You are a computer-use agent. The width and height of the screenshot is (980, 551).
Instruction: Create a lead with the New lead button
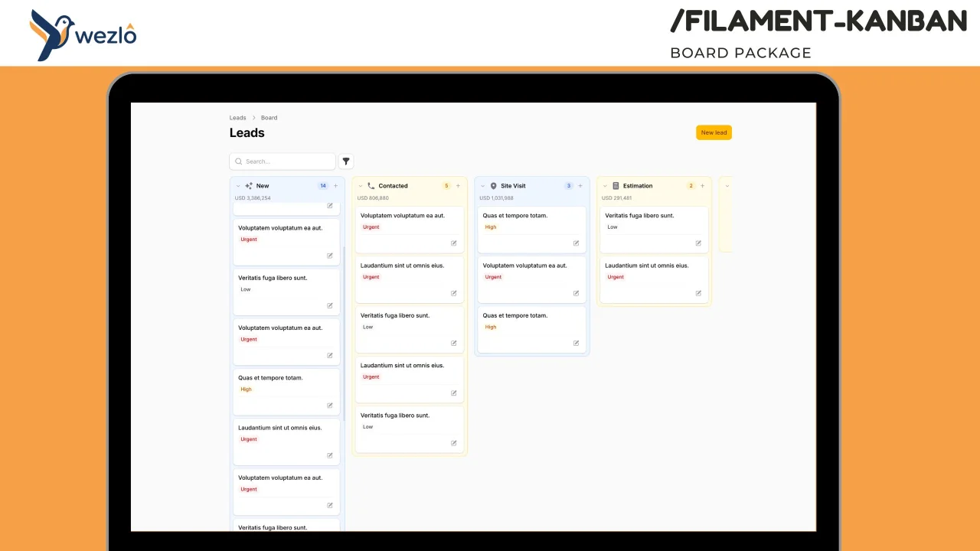pyautogui.click(x=714, y=132)
